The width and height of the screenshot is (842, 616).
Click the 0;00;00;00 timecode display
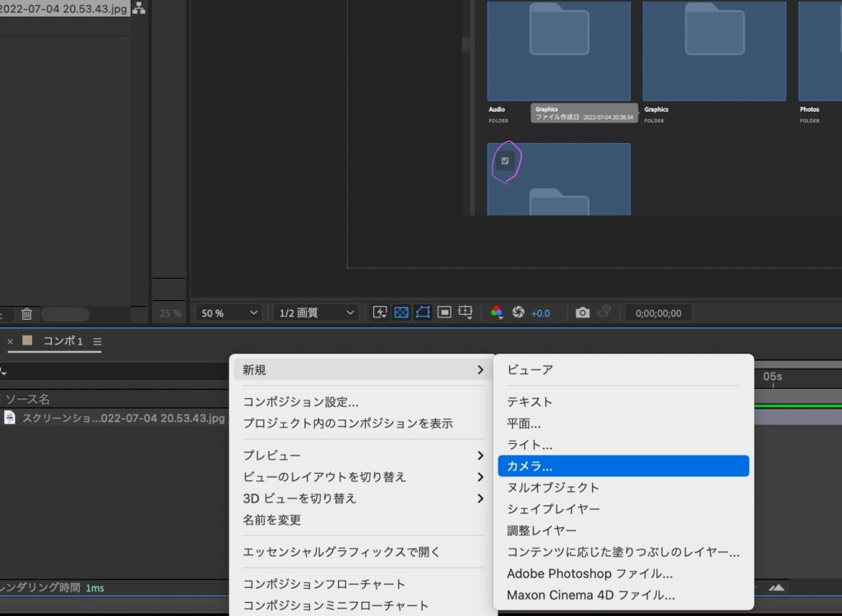[x=658, y=313]
